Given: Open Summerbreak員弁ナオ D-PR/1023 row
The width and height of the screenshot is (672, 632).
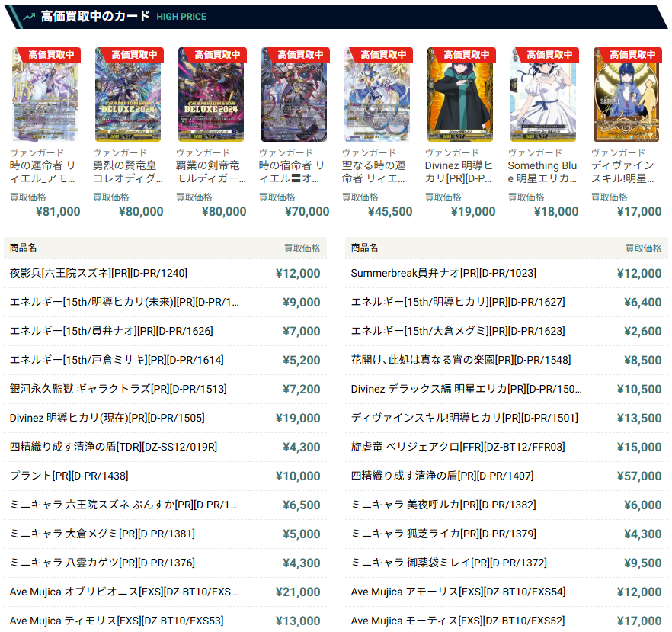Looking at the screenshot, I should click(506, 273).
